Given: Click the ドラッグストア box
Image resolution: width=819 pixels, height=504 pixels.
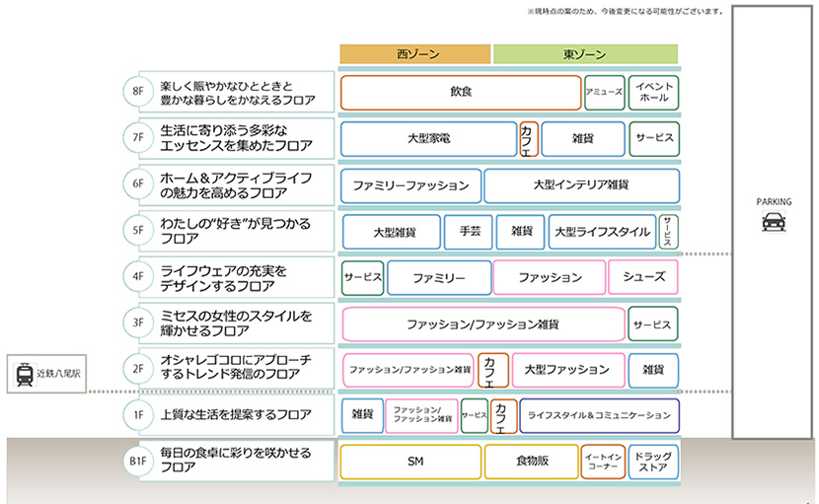Looking at the screenshot, I should 653,462.
